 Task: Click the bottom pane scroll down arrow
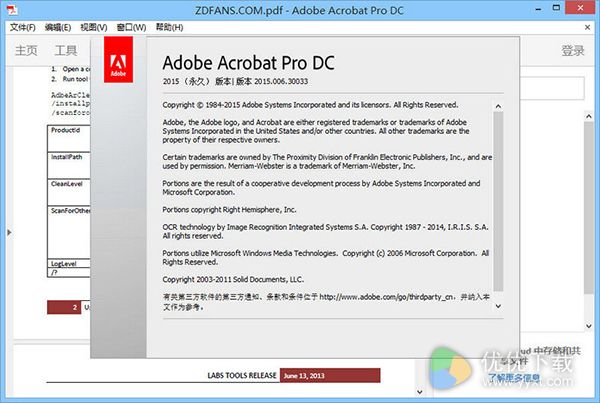click(419, 392)
